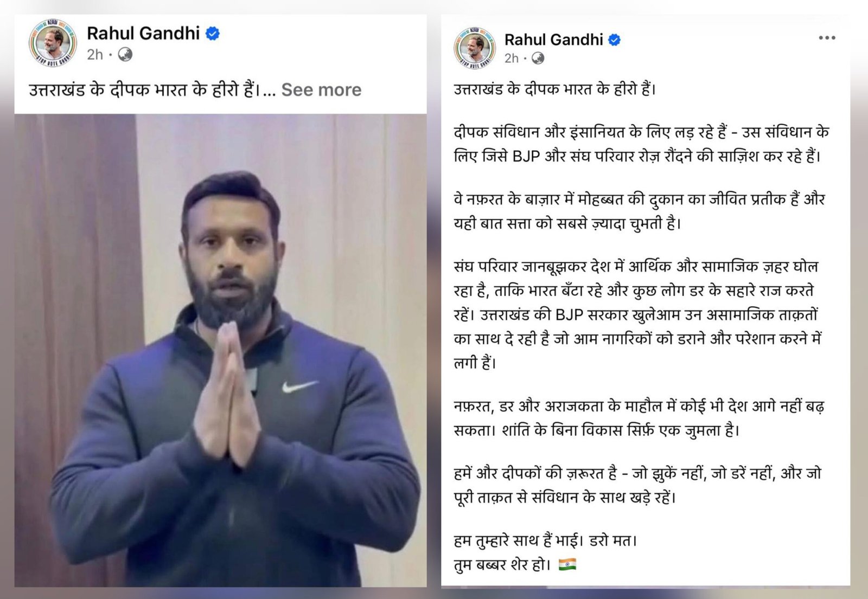Open the 2h timestamp in the collapsed post

click(x=95, y=55)
